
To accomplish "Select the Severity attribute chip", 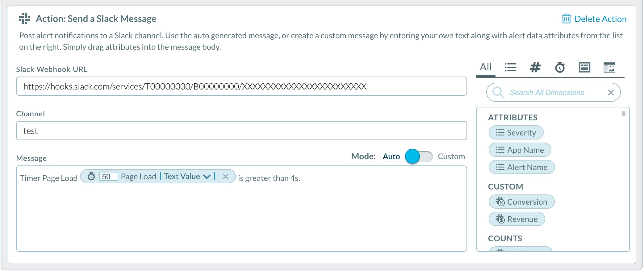I will pyautogui.click(x=516, y=132).
